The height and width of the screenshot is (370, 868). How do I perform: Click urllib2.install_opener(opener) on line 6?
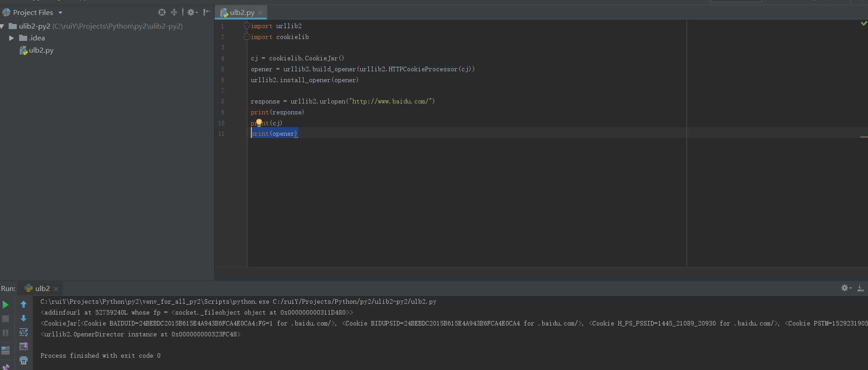304,80
